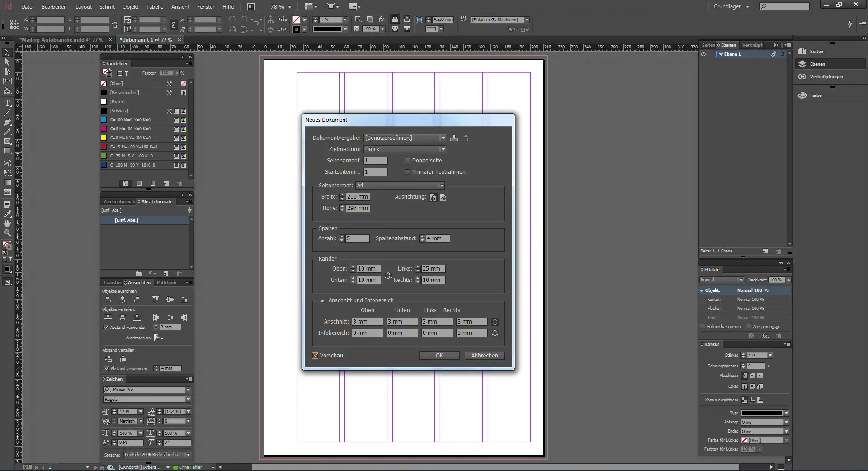
Task: Toggle visibility eye of Ebene 1
Action: tap(703, 54)
